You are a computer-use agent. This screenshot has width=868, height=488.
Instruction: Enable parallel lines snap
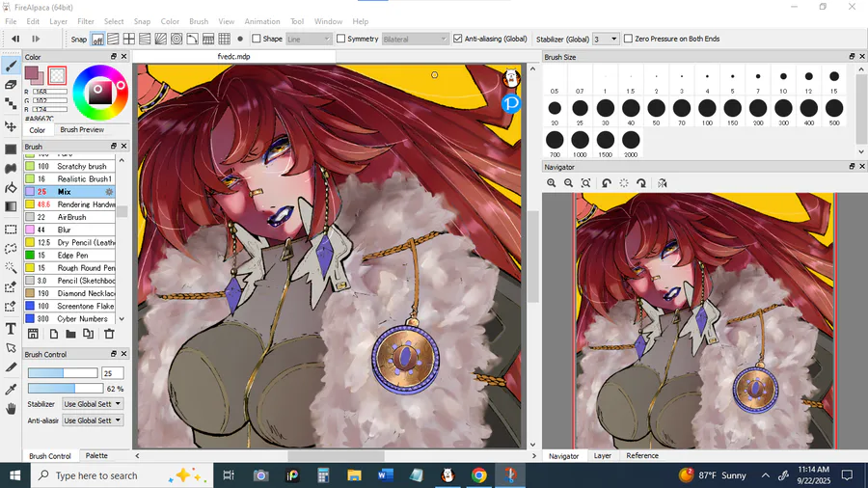point(113,39)
